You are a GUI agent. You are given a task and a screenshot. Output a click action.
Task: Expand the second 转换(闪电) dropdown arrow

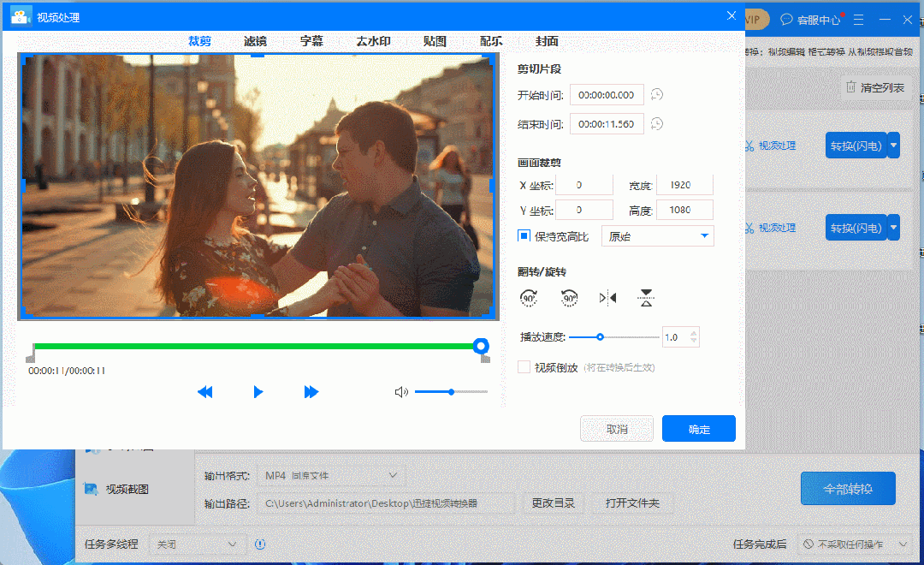tap(894, 228)
